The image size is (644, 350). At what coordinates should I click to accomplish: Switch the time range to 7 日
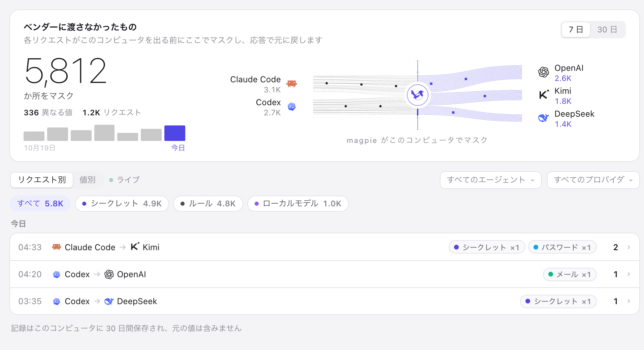click(x=576, y=30)
